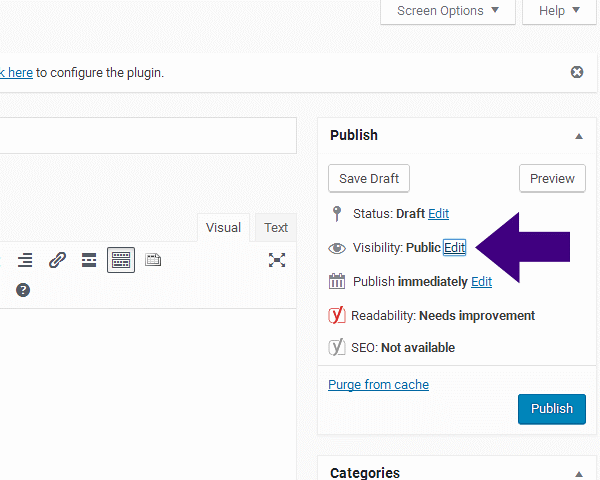This screenshot has width=600, height=480.
Task: Open keyboard shortcuts help icon
Action: coord(23,290)
